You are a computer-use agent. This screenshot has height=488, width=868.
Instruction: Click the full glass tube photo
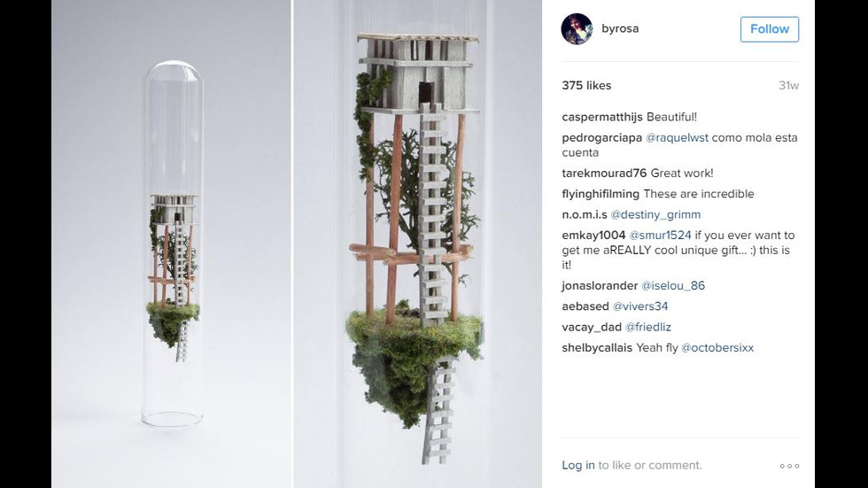(x=171, y=244)
